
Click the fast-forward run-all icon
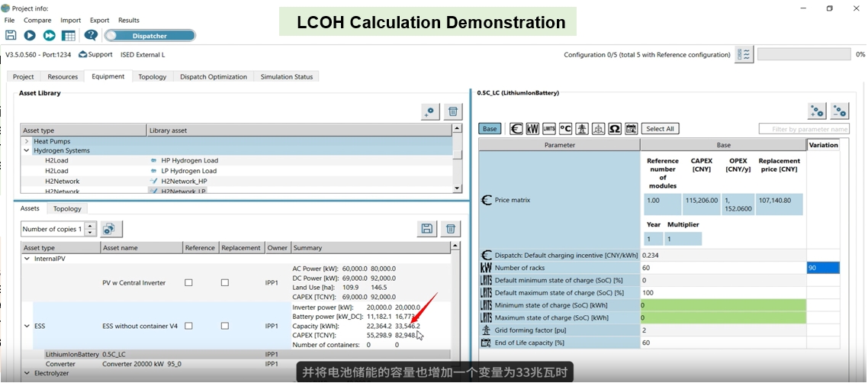click(50, 35)
